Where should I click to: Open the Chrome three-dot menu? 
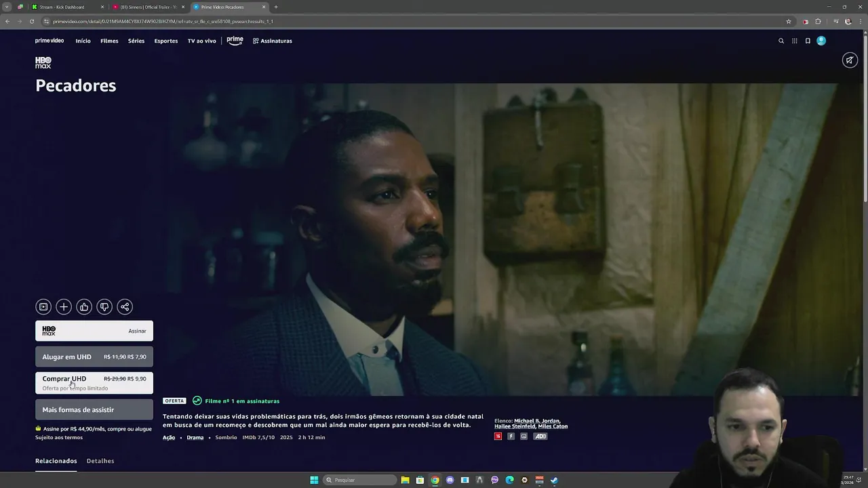(x=861, y=21)
